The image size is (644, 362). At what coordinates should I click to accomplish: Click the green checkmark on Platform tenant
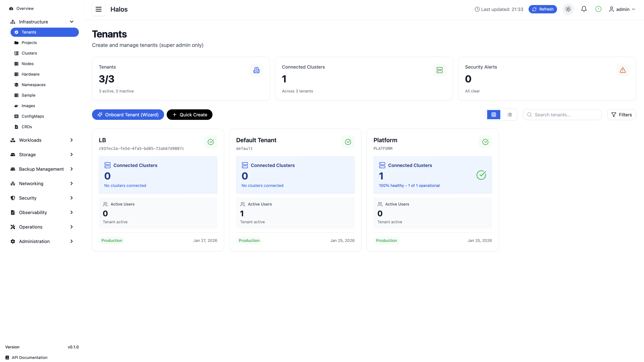(485, 142)
